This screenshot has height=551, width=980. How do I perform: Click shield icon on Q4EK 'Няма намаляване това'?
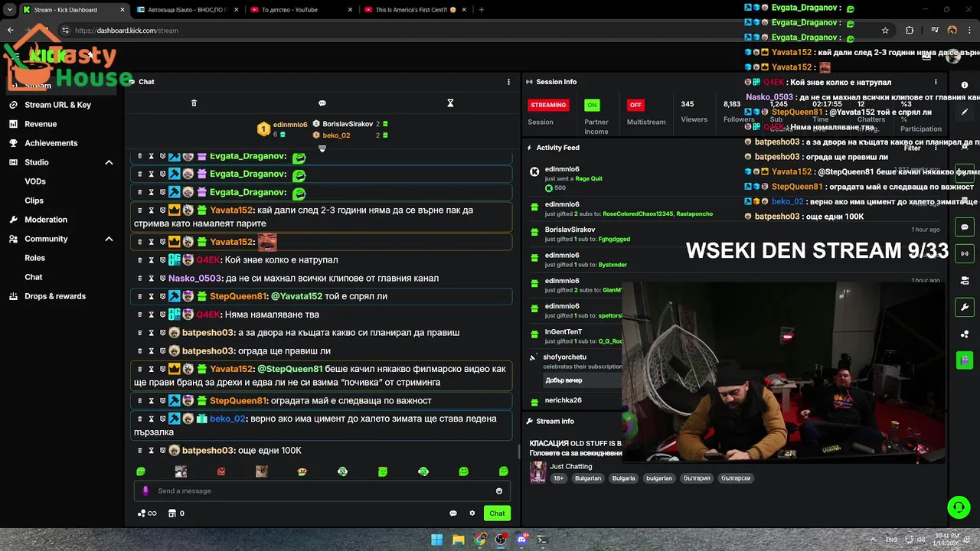162,315
